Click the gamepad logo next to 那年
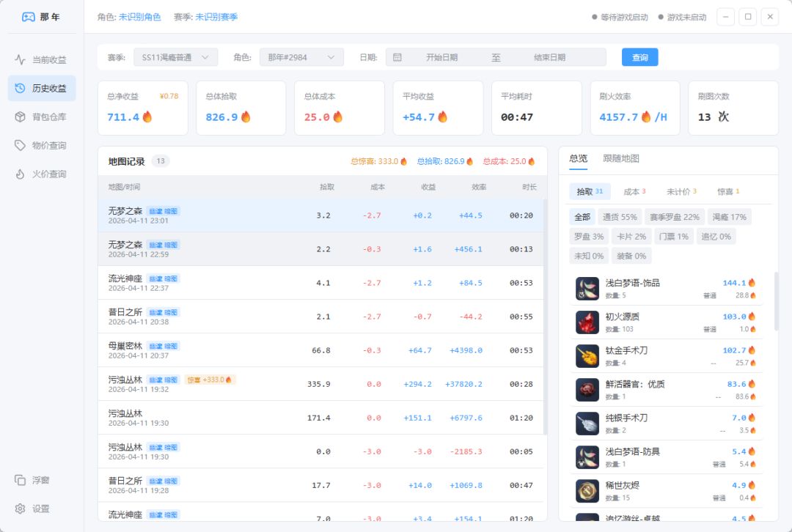The height and width of the screenshot is (532, 792). (x=29, y=17)
